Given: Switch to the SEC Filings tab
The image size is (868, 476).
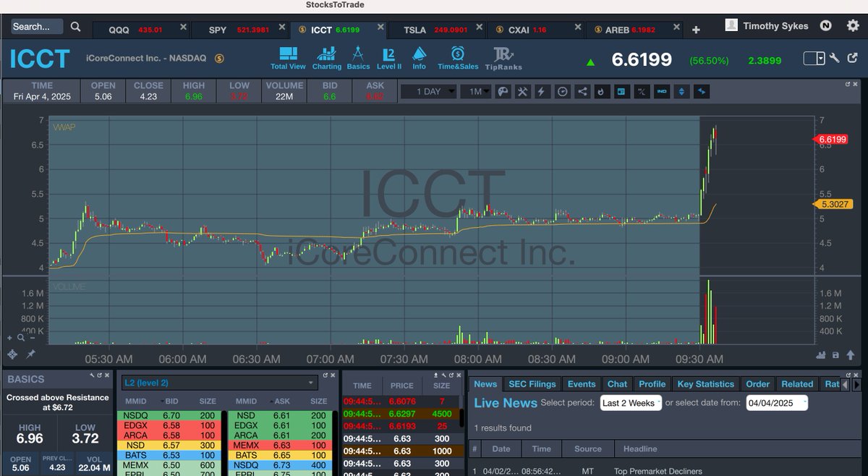Looking at the screenshot, I should (532, 384).
